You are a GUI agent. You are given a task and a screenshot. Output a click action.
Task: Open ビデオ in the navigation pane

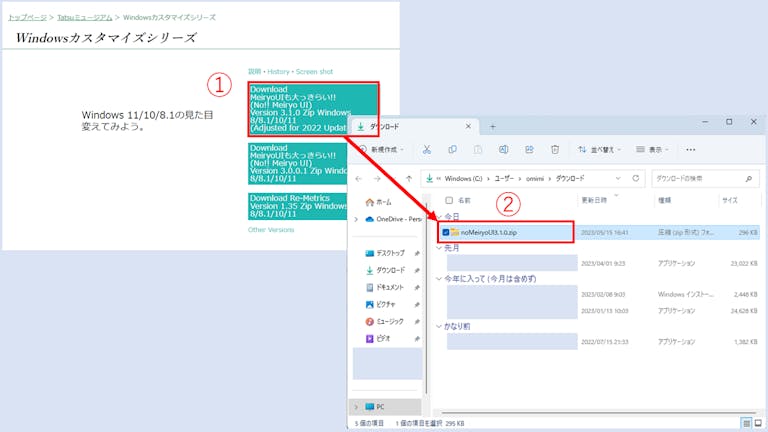[x=378, y=338]
